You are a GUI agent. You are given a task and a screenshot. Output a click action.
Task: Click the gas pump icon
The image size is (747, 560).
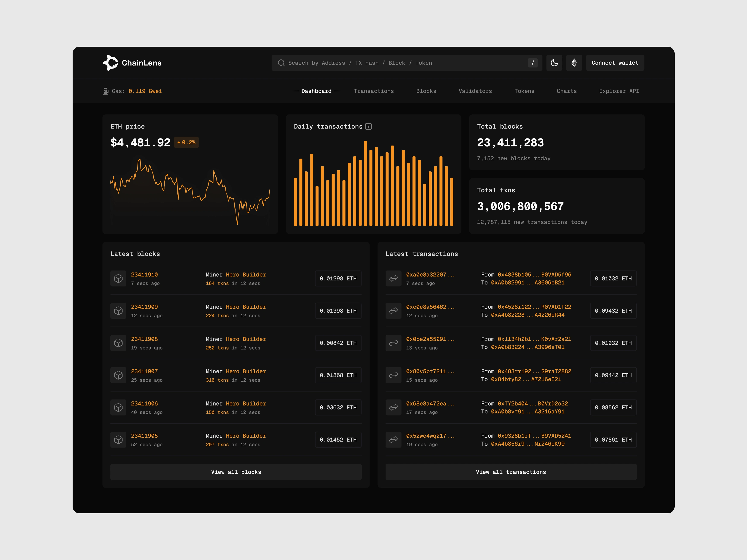[106, 91]
